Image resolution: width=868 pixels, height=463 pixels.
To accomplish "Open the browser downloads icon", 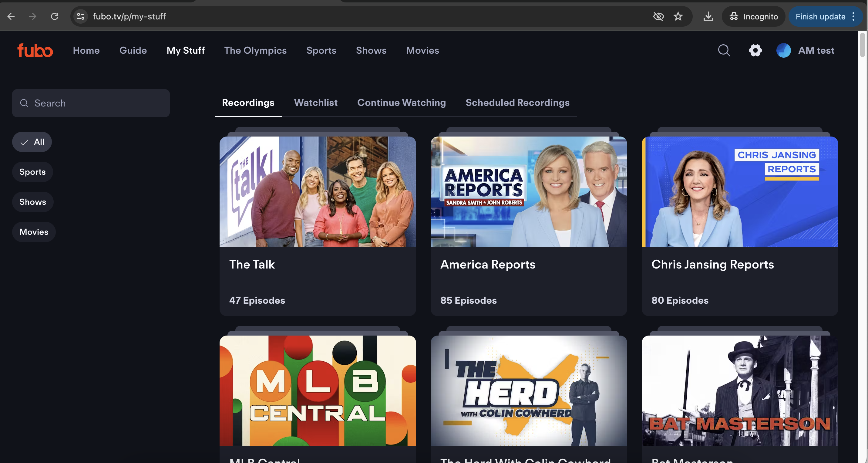I will (x=708, y=16).
